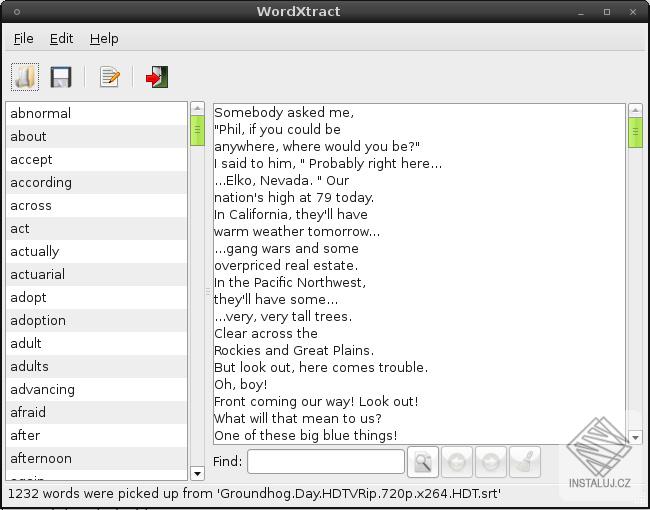
Task: Open a file with the folder toolbar icon
Action: (x=25, y=77)
